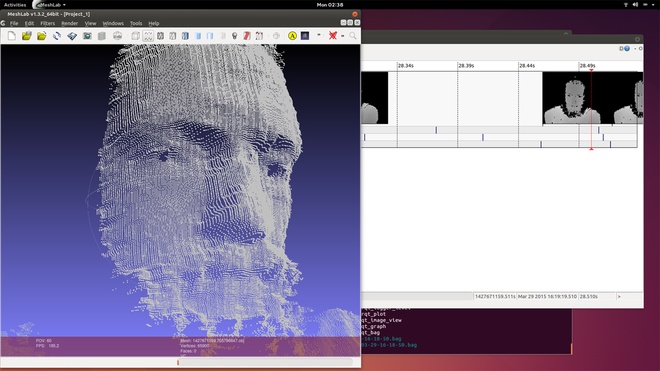Click the Activities button
The height and width of the screenshot is (371, 660).
15,5
